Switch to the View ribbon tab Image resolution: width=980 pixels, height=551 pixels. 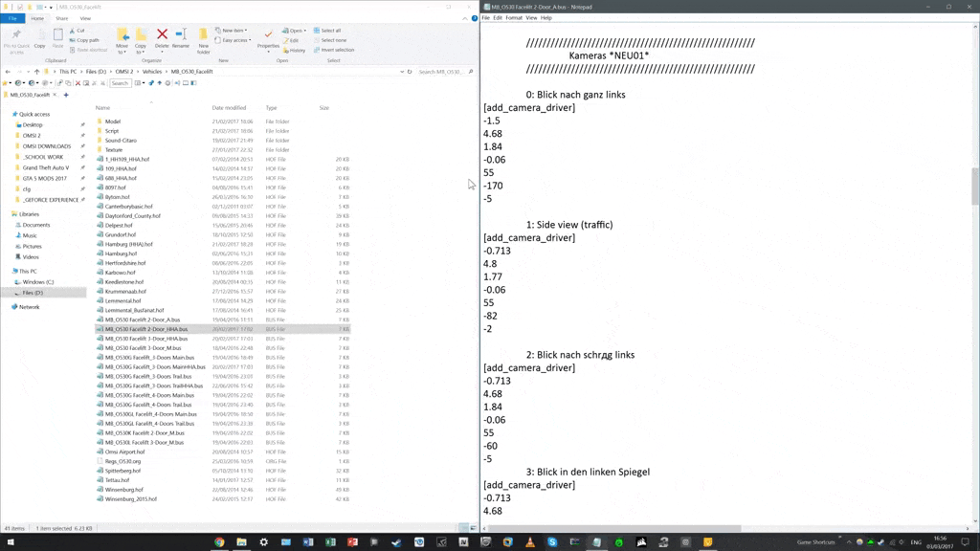coord(85,18)
